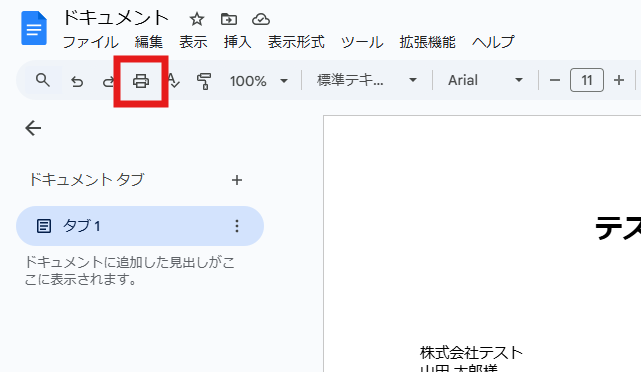Add a new document tab
The height and width of the screenshot is (372, 641).
(237, 180)
